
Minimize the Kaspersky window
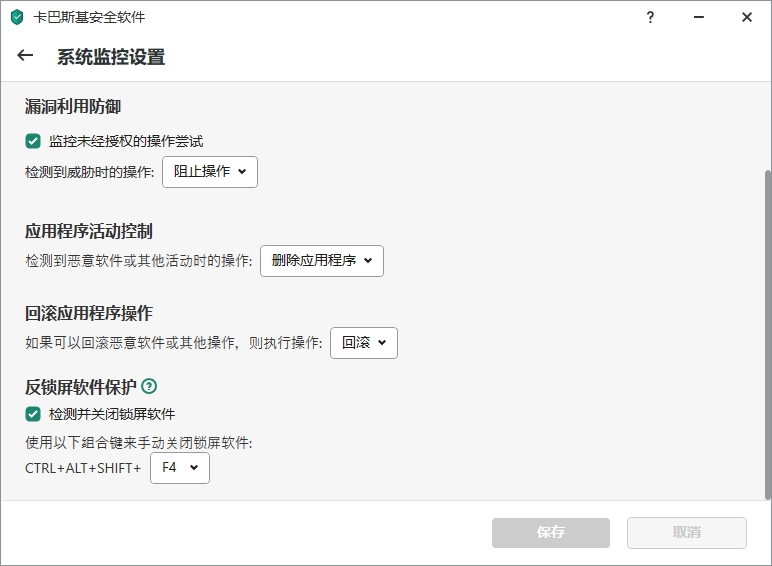(x=699, y=17)
